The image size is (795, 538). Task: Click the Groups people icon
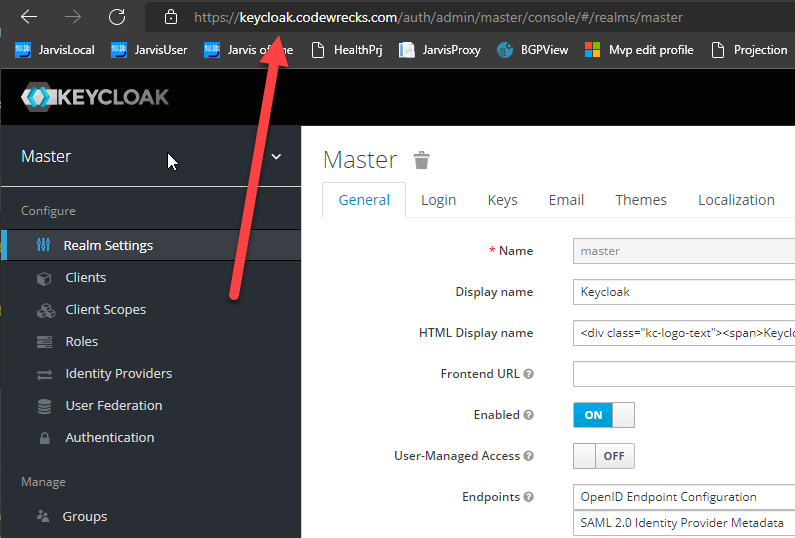(x=43, y=516)
